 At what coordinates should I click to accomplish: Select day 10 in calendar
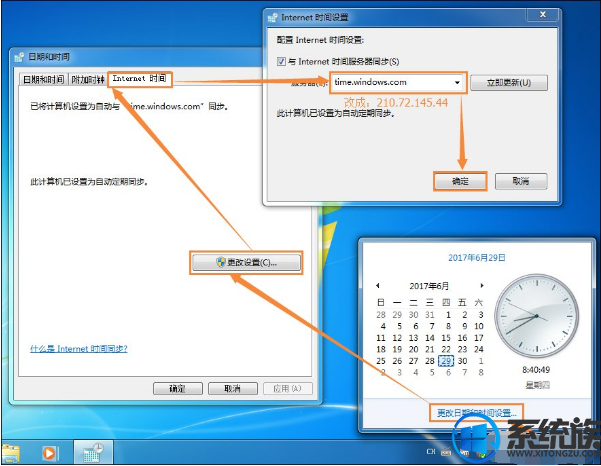[479, 326]
